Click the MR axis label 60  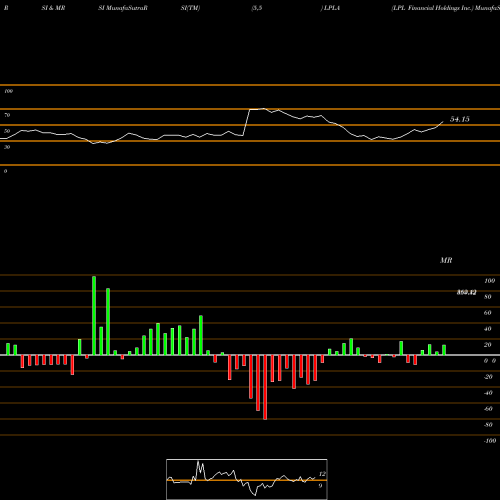click(488, 313)
